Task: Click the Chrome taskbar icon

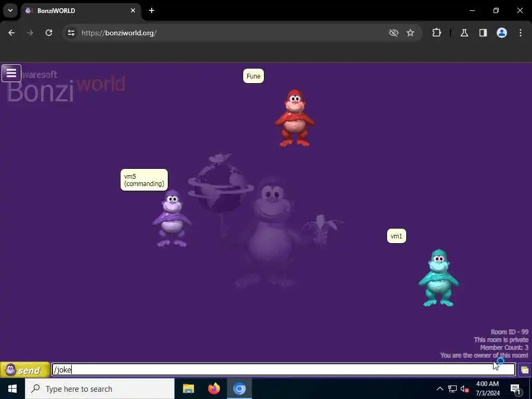Action: pyautogui.click(x=239, y=389)
